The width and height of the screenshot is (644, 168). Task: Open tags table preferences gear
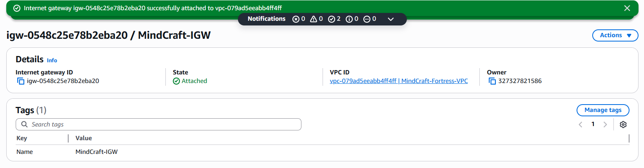(x=623, y=125)
